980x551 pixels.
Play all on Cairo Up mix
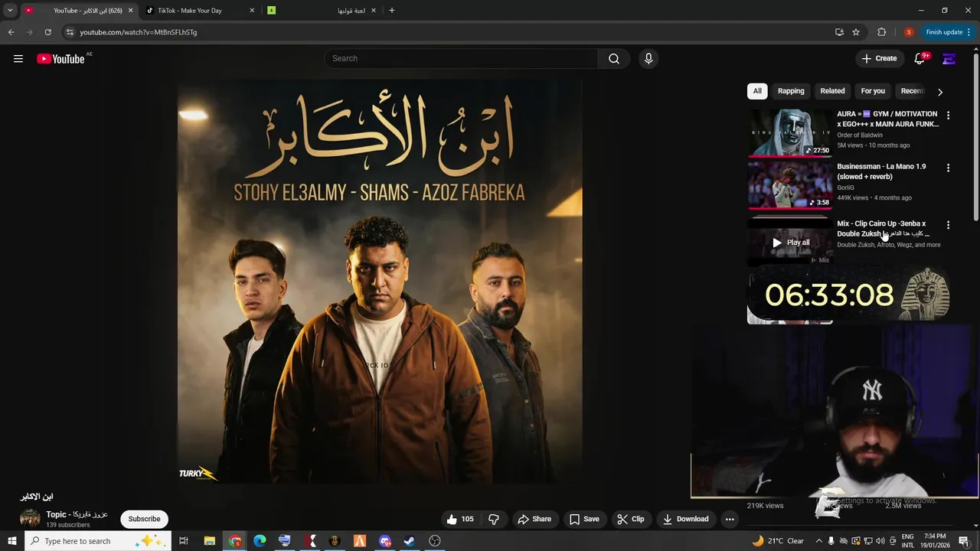(789, 243)
